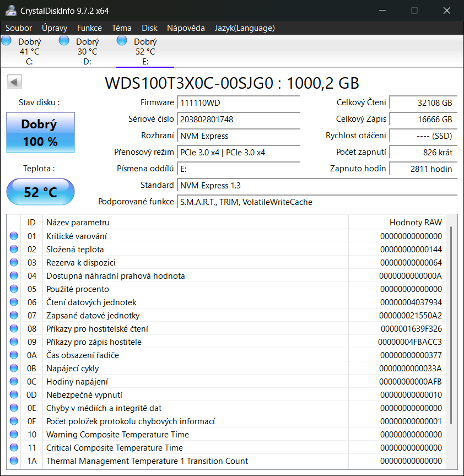
Task: Open the Soubor menu
Action: 19,28
